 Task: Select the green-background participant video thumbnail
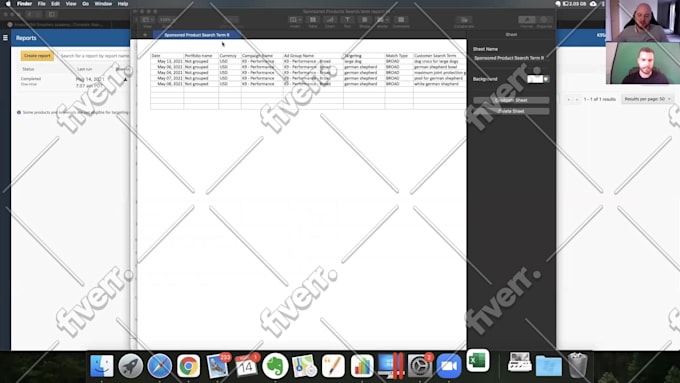643,63
